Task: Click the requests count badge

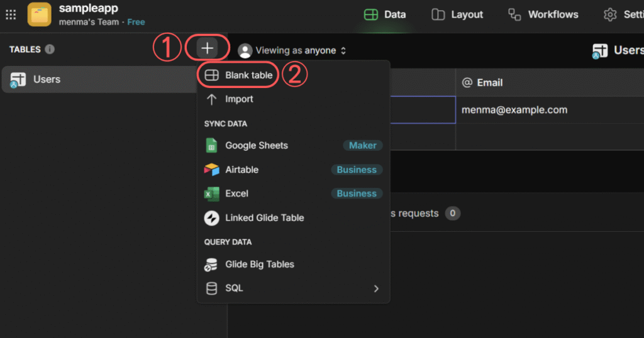Action: tap(453, 214)
